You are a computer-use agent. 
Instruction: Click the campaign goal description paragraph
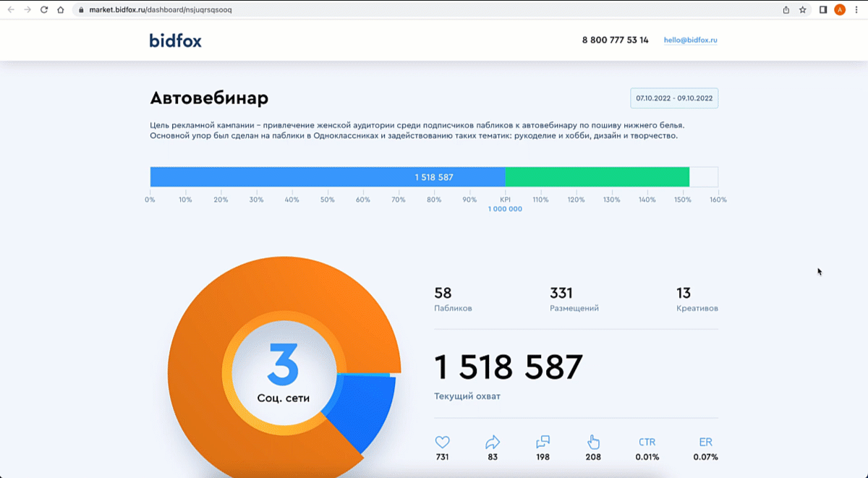tap(417, 130)
